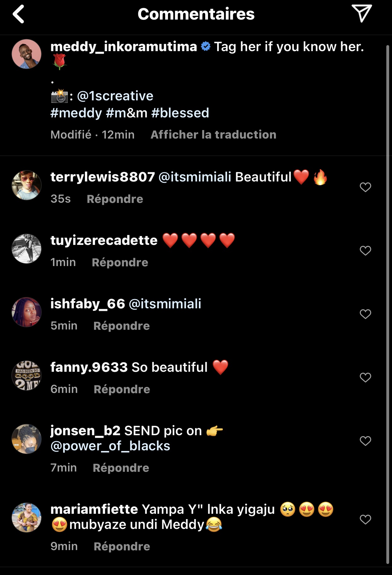
Task: Like tuyizerecadette's hearts comment
Action: coord(365,251)
